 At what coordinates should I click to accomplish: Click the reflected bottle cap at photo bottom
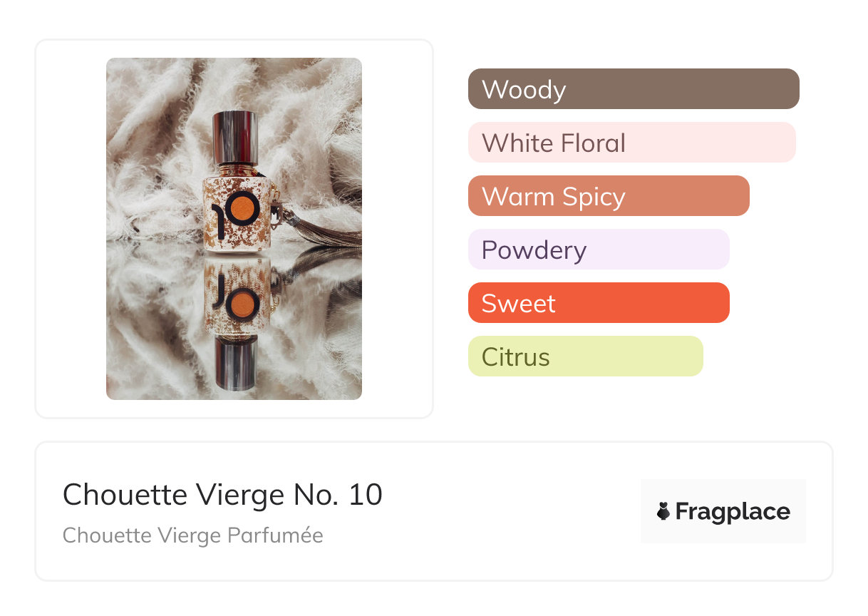(x=234, y=361)
